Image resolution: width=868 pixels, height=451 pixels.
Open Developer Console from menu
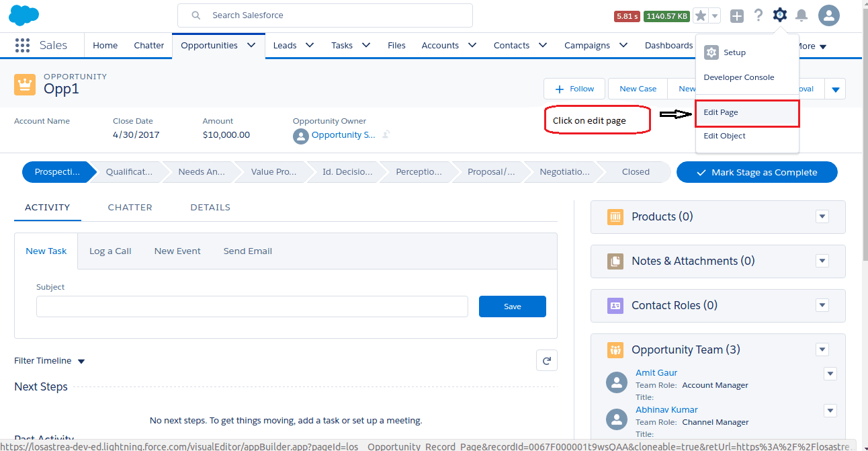747,77
